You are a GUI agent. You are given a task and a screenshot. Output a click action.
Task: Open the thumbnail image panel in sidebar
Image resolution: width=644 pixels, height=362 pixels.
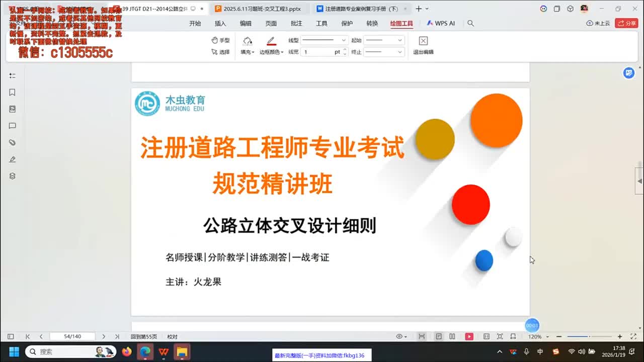pos(13,109)
